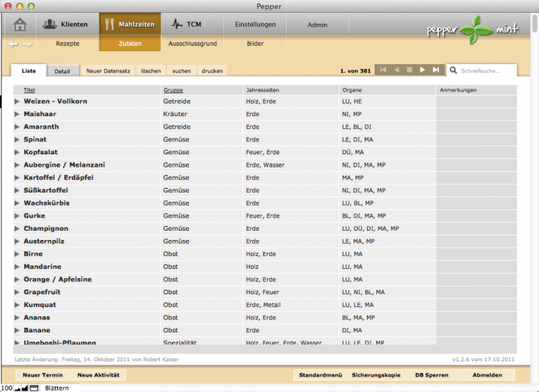Click the magnifier icon in Schnellsuche
The width and height of the screenshot is (539, 392).
coord(453,70)
